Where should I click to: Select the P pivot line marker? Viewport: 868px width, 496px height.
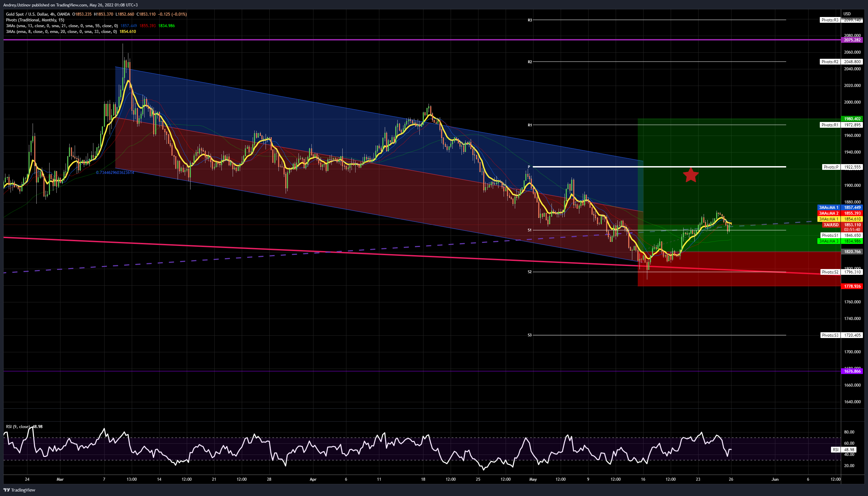(x=529, y=167)
